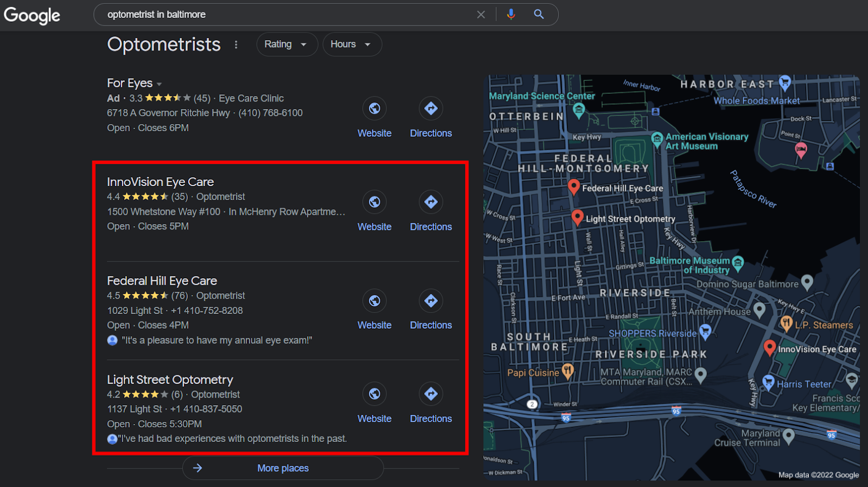This screenshot has width=868, height=487.
Task: Click Federal Hill Eye Care directions icon
Action: point(431,300)
